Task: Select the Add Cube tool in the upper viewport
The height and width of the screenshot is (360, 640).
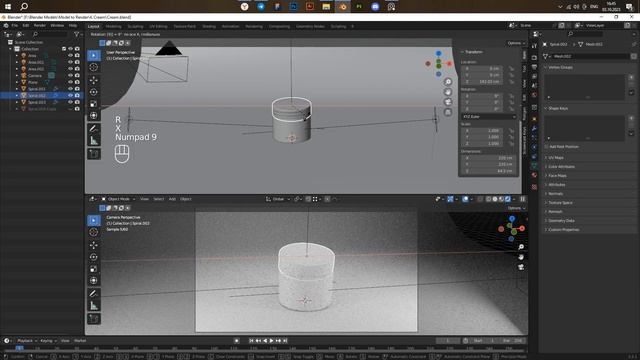Action: (94, 154)
